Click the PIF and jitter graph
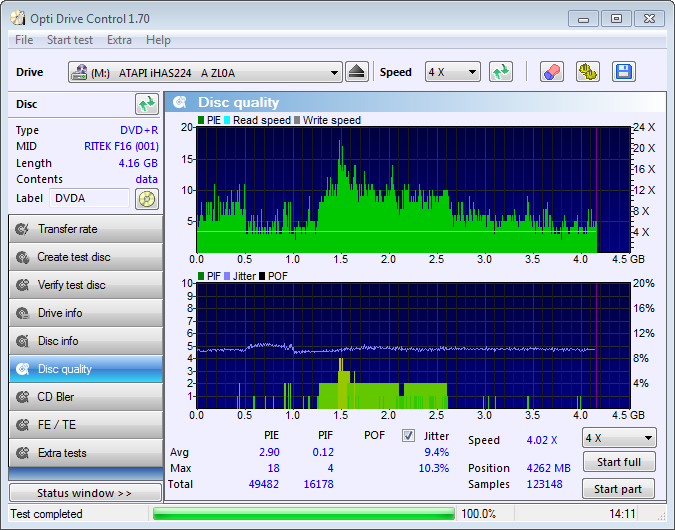This screenshot has height=530, width=675. click(413, 346)
